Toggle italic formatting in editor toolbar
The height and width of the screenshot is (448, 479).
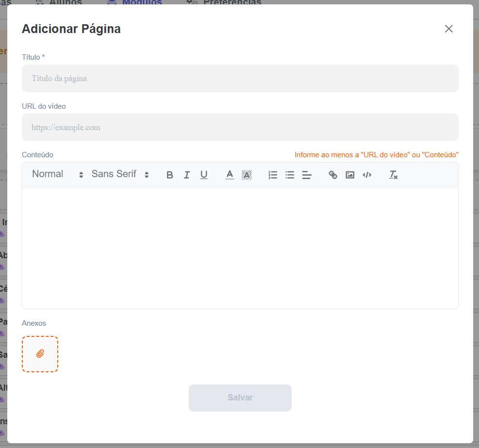pos(187,175)
